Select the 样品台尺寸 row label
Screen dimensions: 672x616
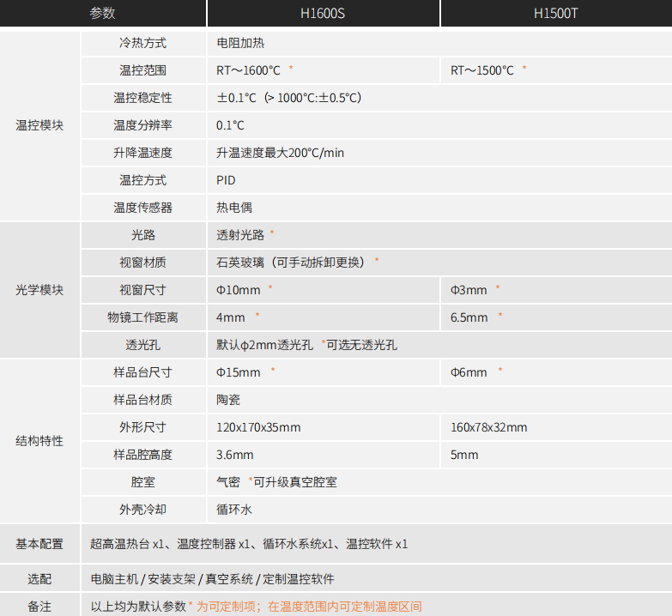tap(142, 372)
